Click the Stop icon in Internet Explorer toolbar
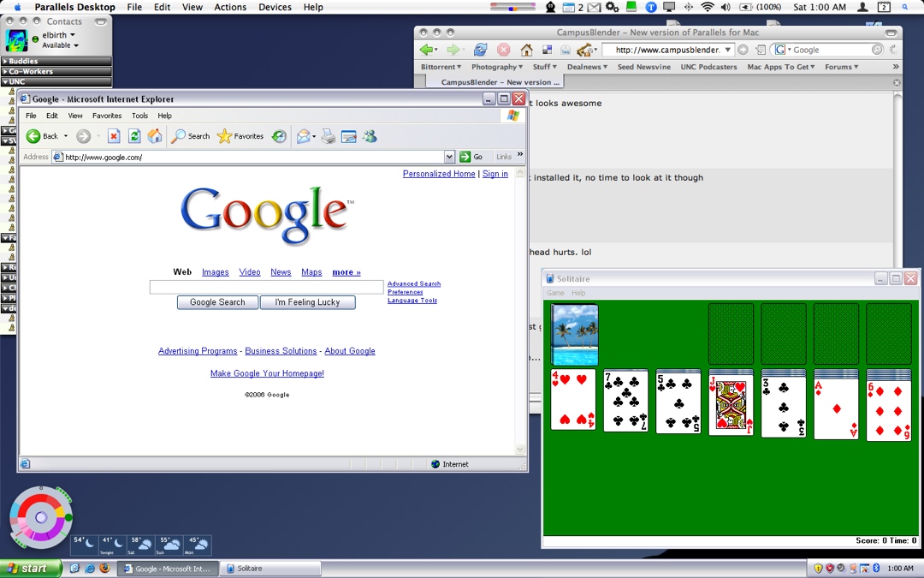 [x=114, y=136]
